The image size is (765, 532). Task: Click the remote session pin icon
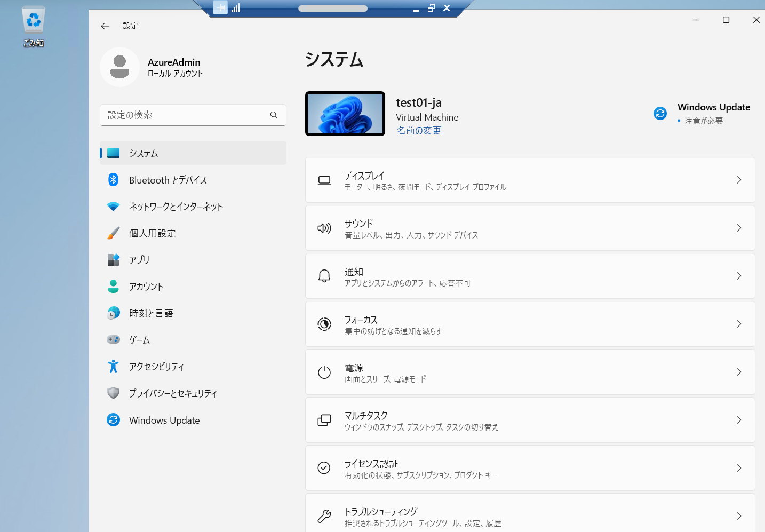pos(220,7)
